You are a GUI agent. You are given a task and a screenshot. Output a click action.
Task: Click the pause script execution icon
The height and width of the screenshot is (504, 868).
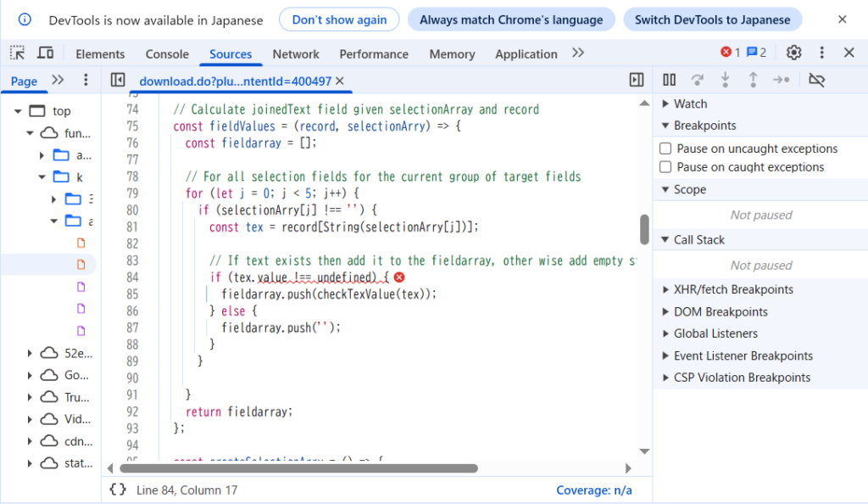coord(670,80)
